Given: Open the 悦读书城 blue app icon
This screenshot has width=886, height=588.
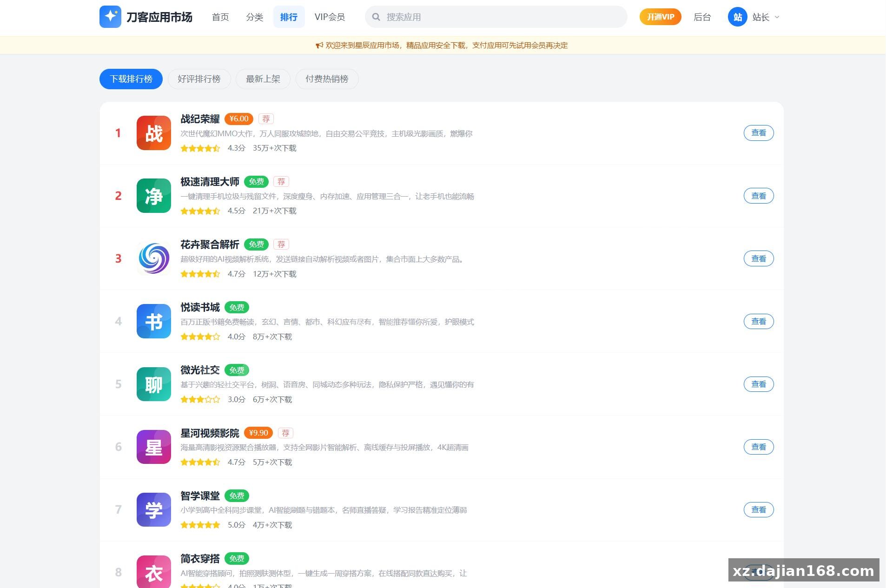Looking at the screenshot, I should point(154,321).
